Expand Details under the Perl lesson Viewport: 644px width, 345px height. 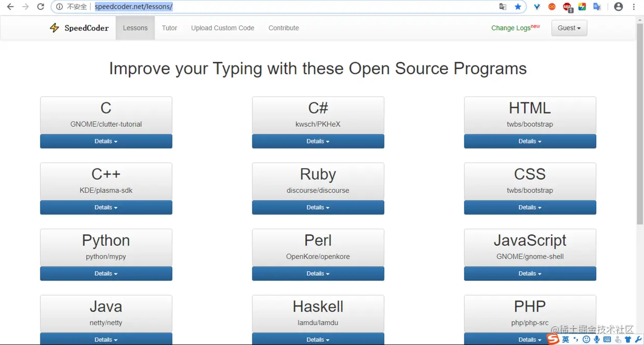click(x=318, y=273)
